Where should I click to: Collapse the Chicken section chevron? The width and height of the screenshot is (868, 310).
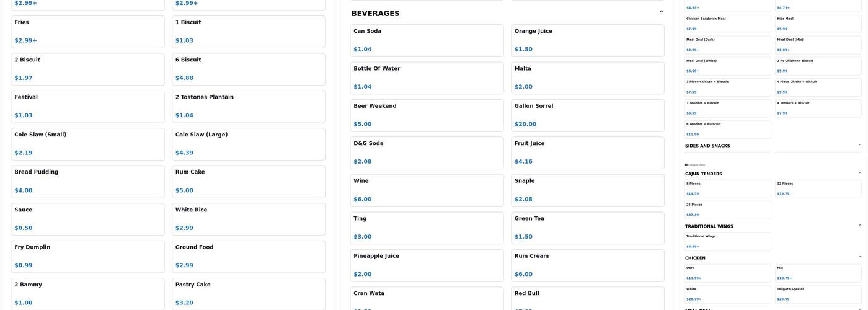coord(860,257)
